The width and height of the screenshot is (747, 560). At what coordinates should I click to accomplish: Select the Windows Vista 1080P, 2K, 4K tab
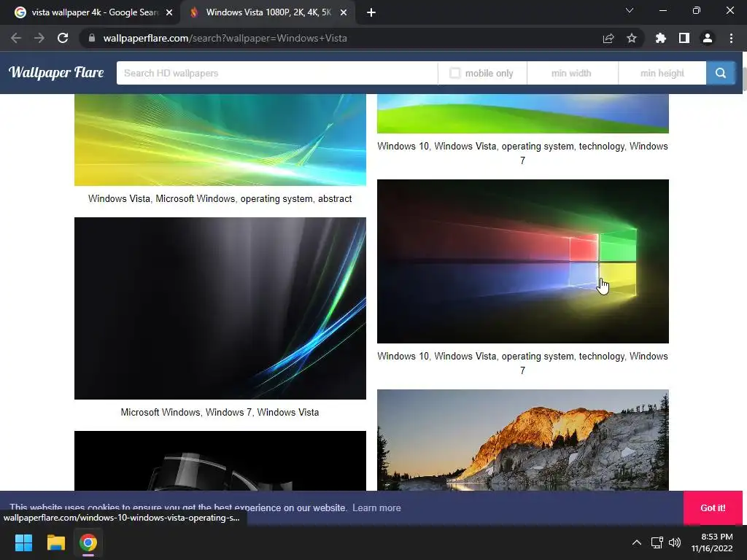pyautogui.click(x=267, y=12)
